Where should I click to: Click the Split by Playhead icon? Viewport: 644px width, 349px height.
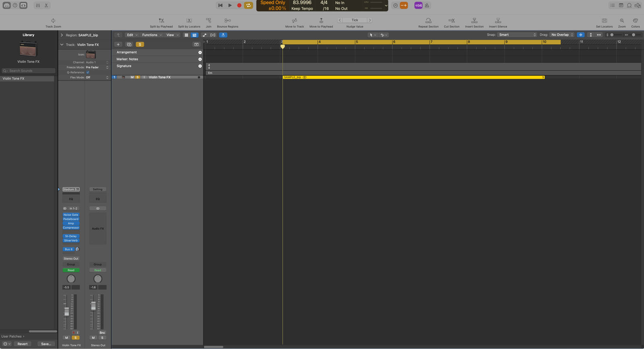[161, 21]
